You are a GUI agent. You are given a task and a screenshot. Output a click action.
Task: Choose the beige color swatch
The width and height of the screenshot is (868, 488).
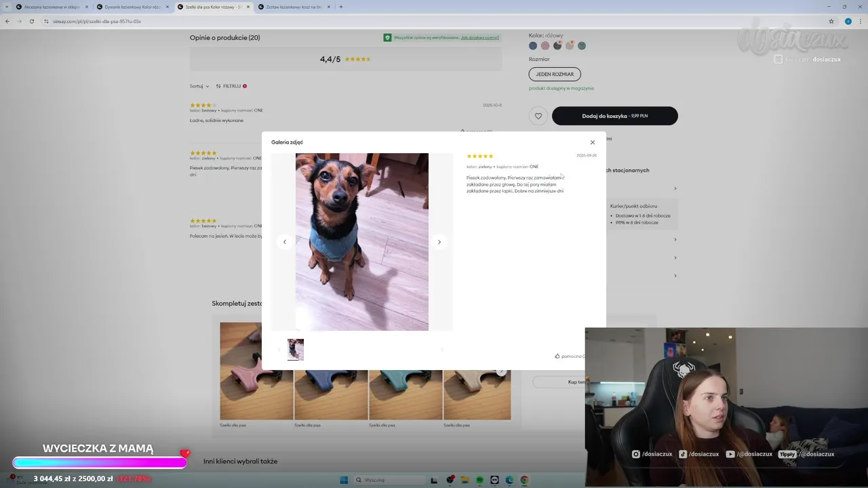coord(570,46)
